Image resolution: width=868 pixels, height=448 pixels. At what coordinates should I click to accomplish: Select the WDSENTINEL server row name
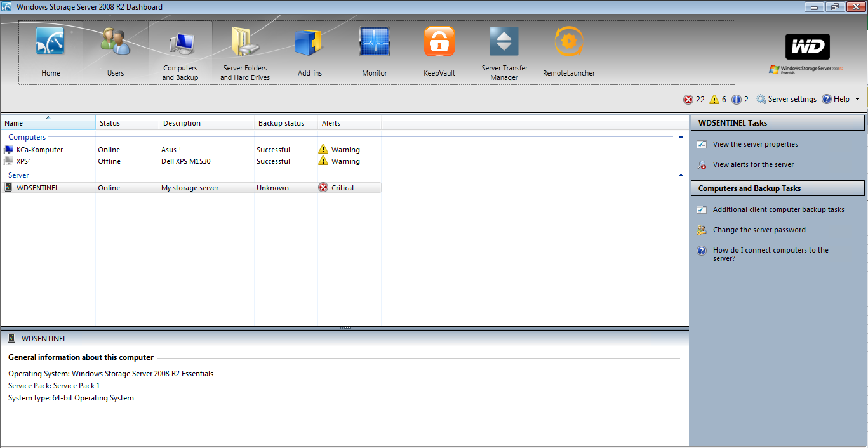(37, 188)
